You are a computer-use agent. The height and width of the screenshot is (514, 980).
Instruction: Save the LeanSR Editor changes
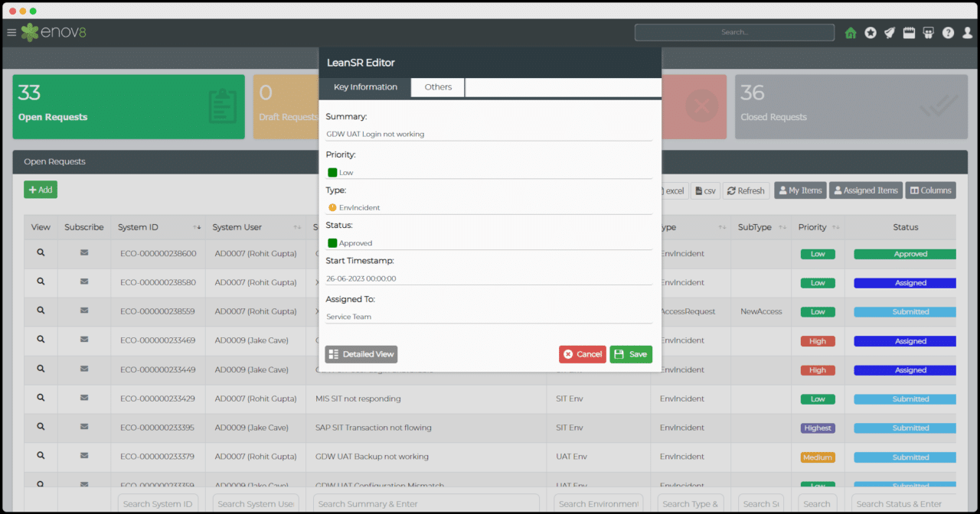tap(631, 353)
